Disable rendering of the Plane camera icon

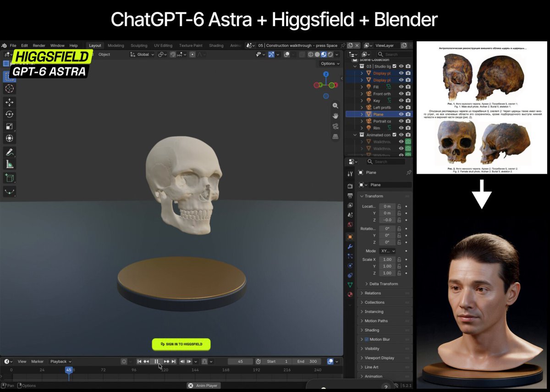pyautogui.click(x=408, y=114)
